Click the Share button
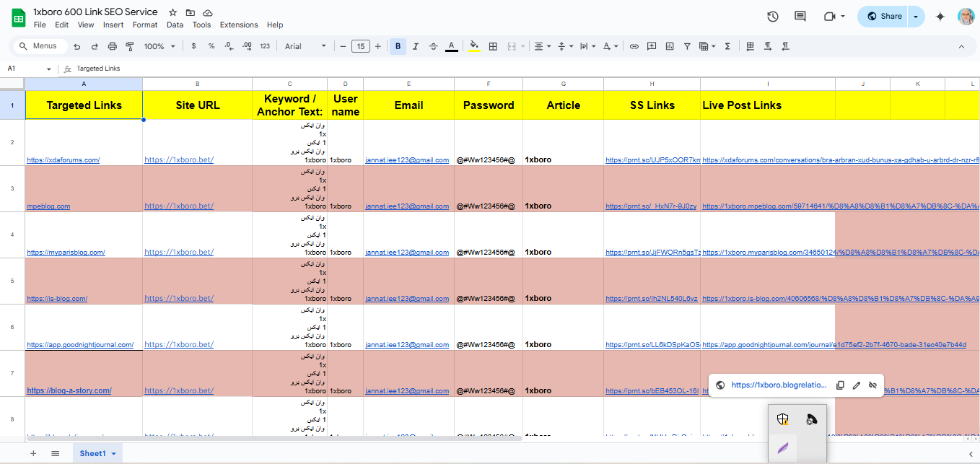This screenshot has width=980, height=464. 885,17
